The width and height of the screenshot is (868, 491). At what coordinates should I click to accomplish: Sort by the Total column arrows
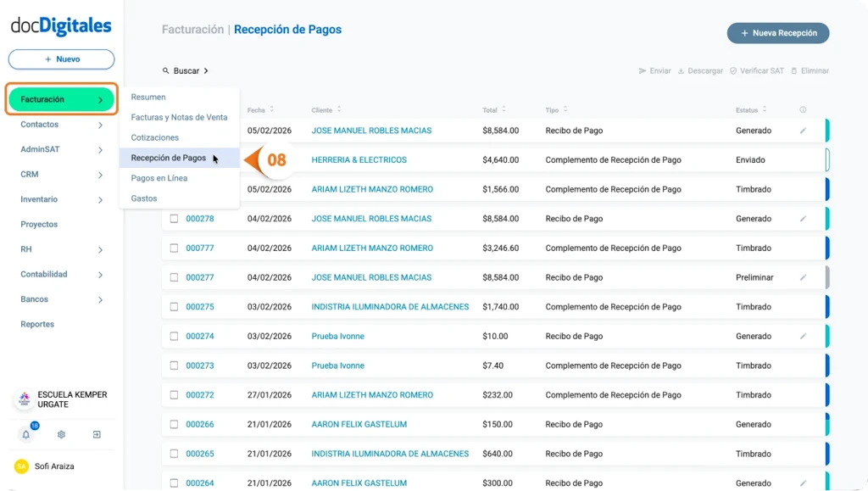tap(503, 109)
